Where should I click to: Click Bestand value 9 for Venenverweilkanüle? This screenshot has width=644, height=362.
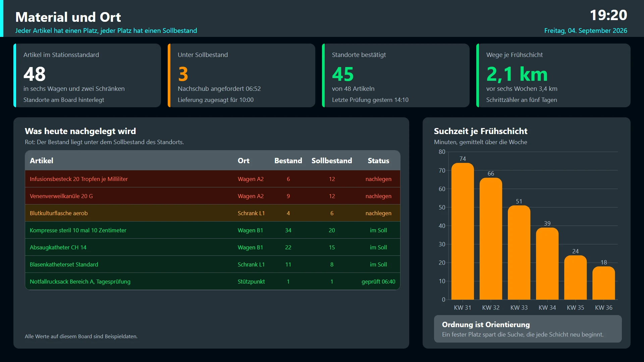[x=288, y=196]
